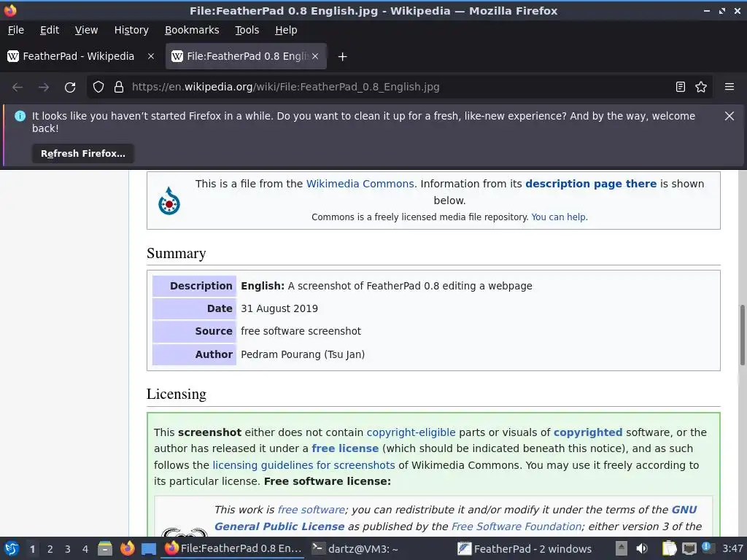
Task: Open the tracking protection shield icon
Action: pyautogui.click(x=98, y=87)
